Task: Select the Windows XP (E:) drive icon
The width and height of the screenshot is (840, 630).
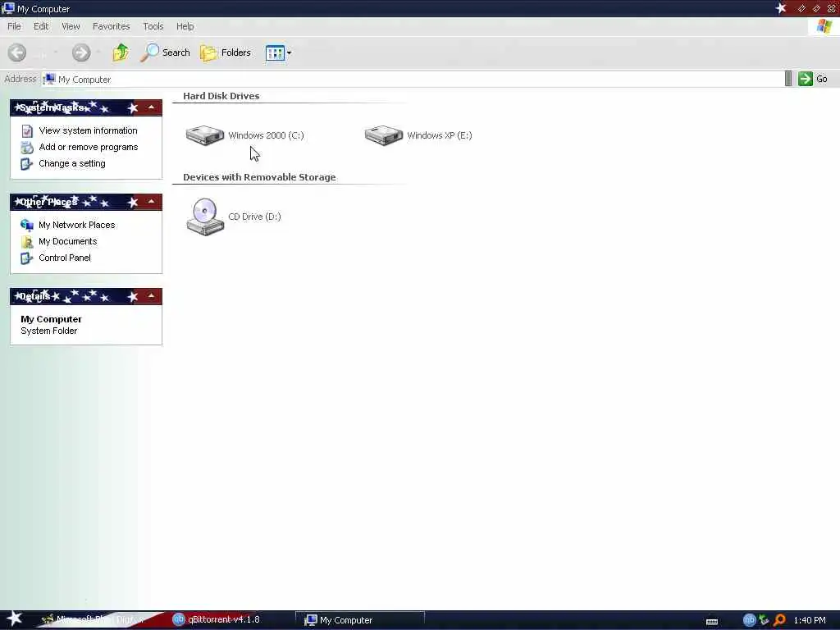Action: (384, 135)
